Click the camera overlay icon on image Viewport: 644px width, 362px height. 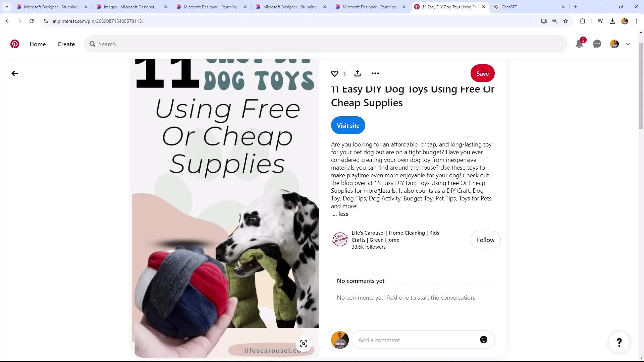point(304,344)
